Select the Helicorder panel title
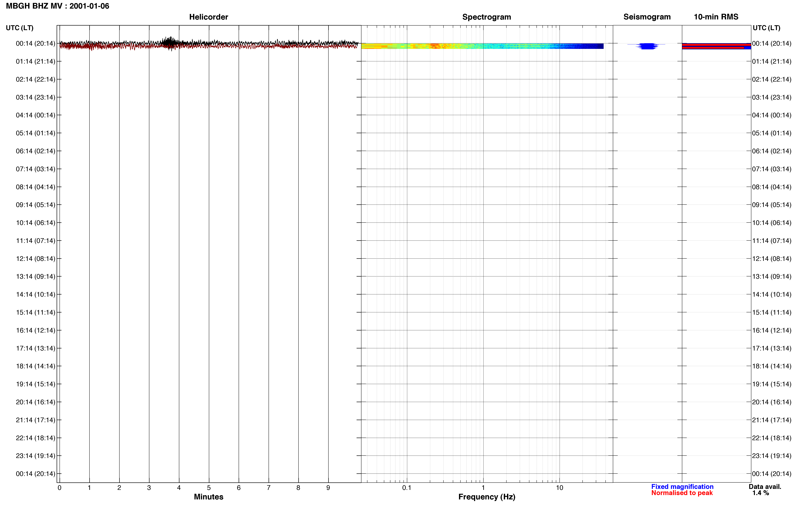This screenshot has height=508, width=812. point(209,17)
